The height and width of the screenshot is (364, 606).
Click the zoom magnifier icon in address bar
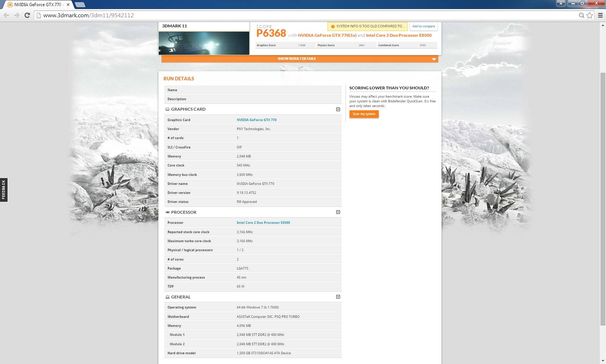pyautogui.click(x=581, y=15)
